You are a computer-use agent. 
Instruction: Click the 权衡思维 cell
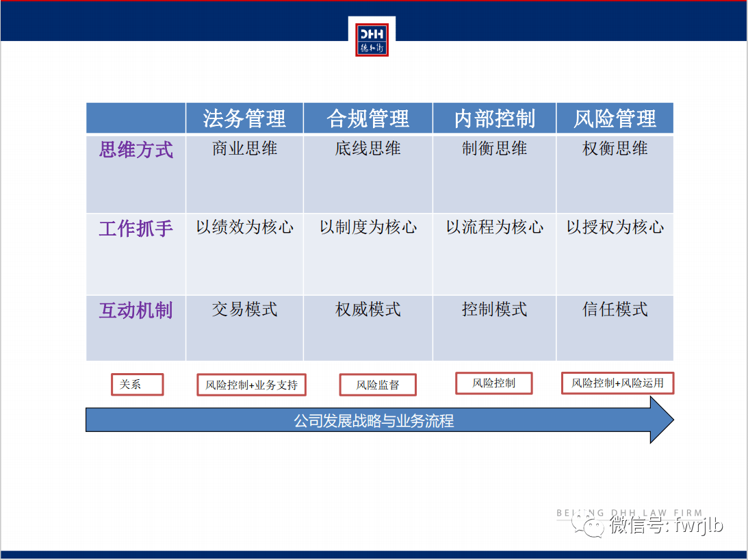[x=615, y=175]
